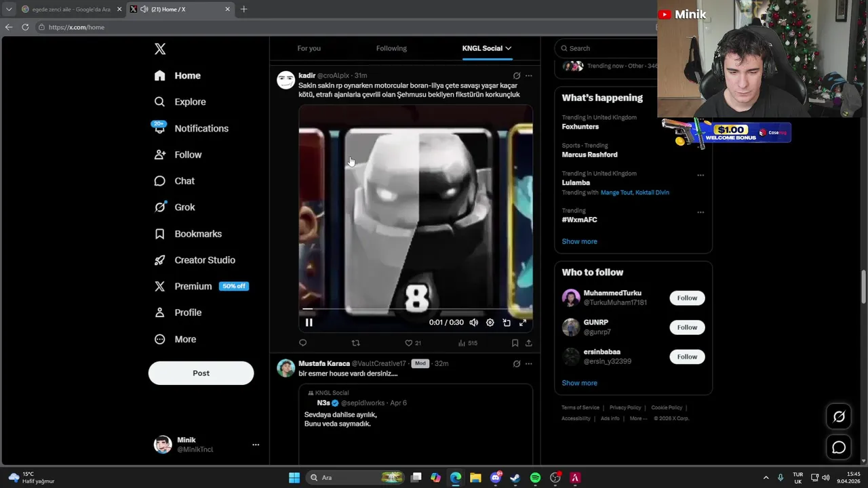The image size is (868, 488).
Task: Open more options for #WxmAFC trend
Action: (701, 212)
